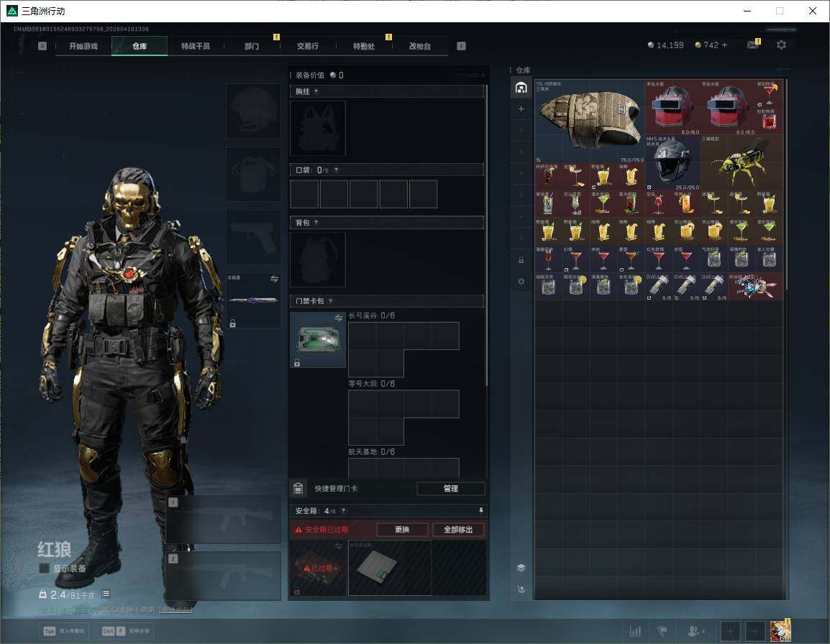The width and height of the screenshot is (830, 644).
Task: Toggle the 显示装备 checkbox
Action: pos(44,569)
